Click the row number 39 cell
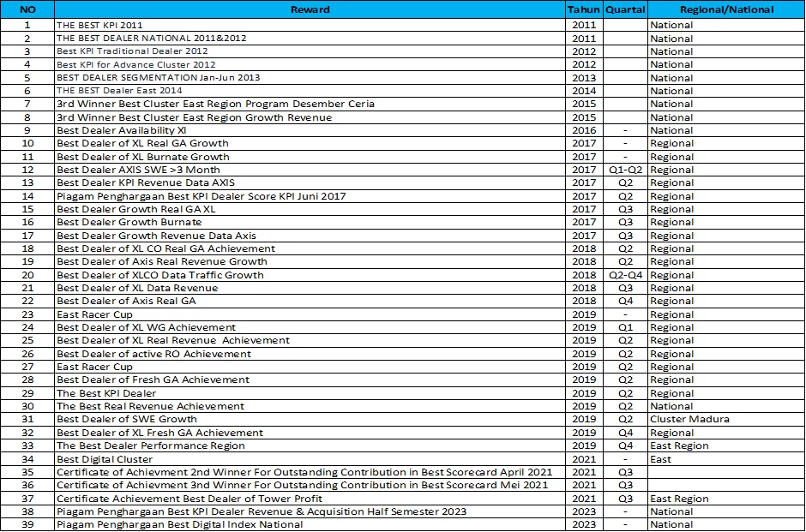Screen dimensions: 806x532 pyautogui.click(x=27, y=524)
